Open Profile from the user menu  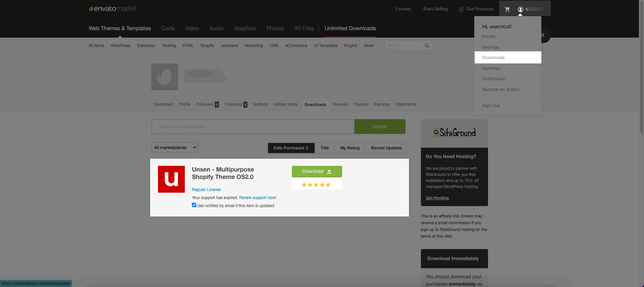point(489,36)
